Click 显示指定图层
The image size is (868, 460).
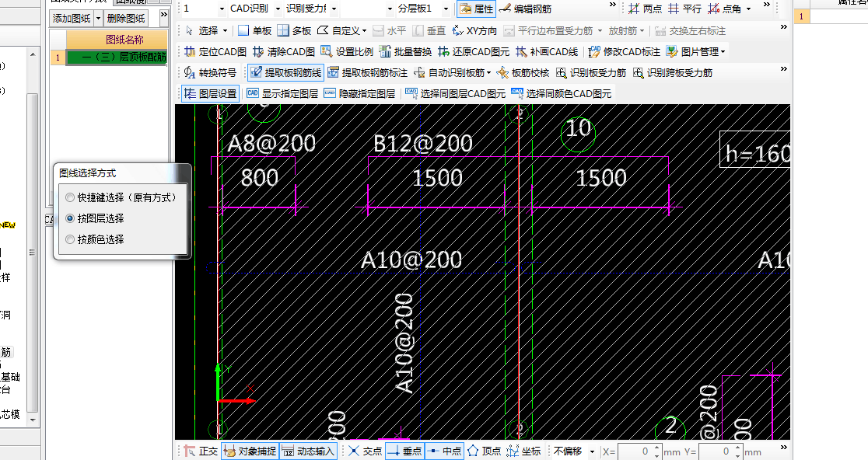283,93
